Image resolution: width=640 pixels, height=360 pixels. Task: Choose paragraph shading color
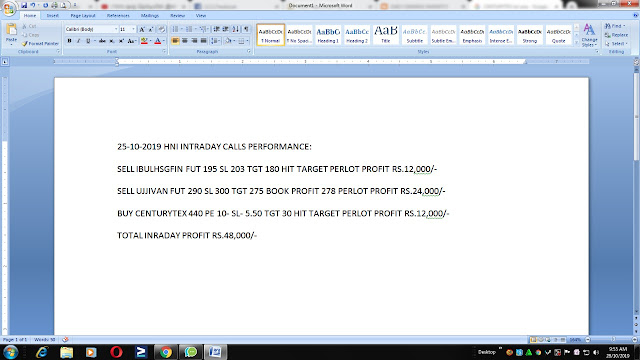tap(228, 41)
